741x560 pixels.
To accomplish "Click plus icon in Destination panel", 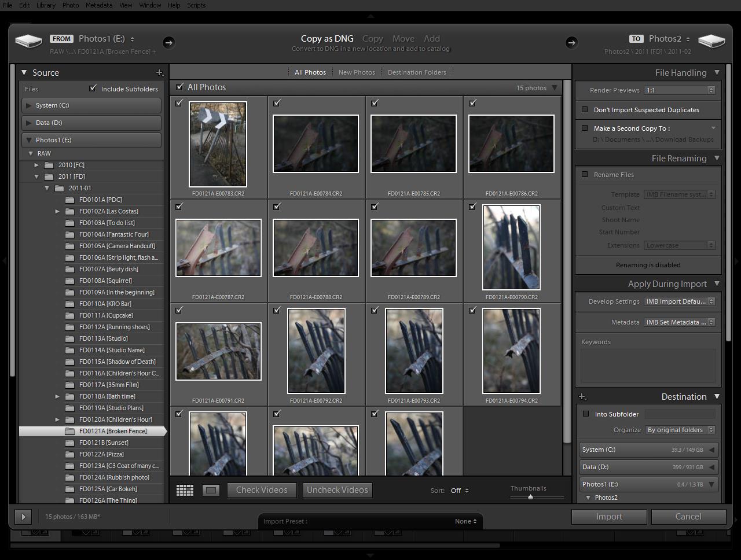I will (582, 397).
